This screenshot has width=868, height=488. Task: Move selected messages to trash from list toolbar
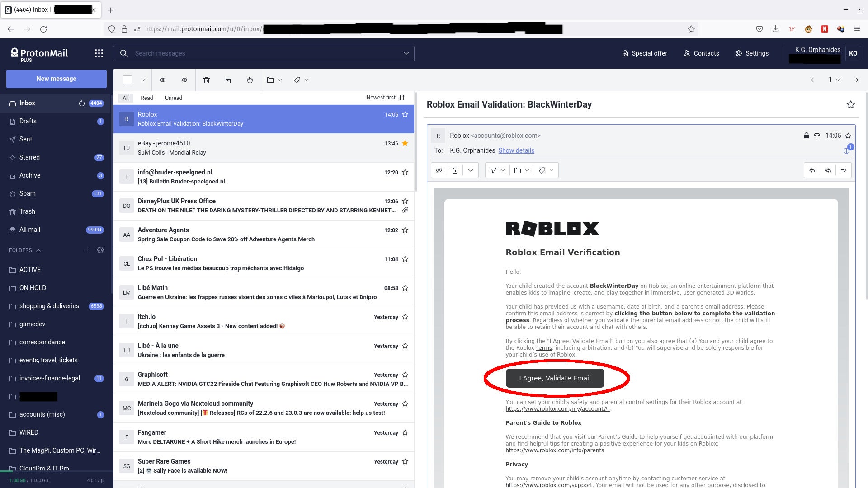point(207,80)
